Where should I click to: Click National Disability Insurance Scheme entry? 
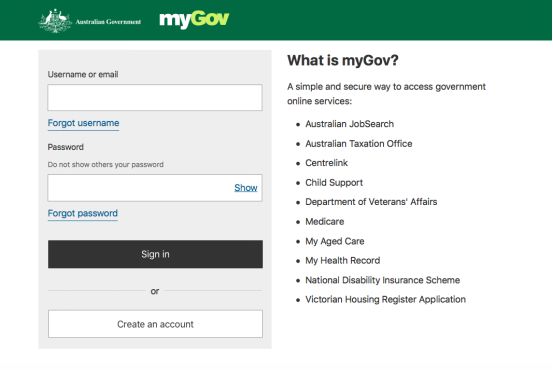(382, 280)
